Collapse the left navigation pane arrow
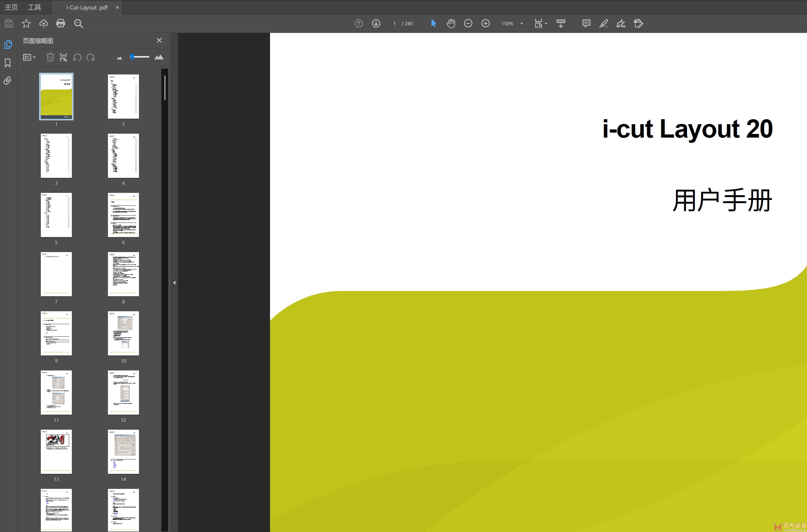Viewport: 807px width, 532px height. click(x=174, y=283)
